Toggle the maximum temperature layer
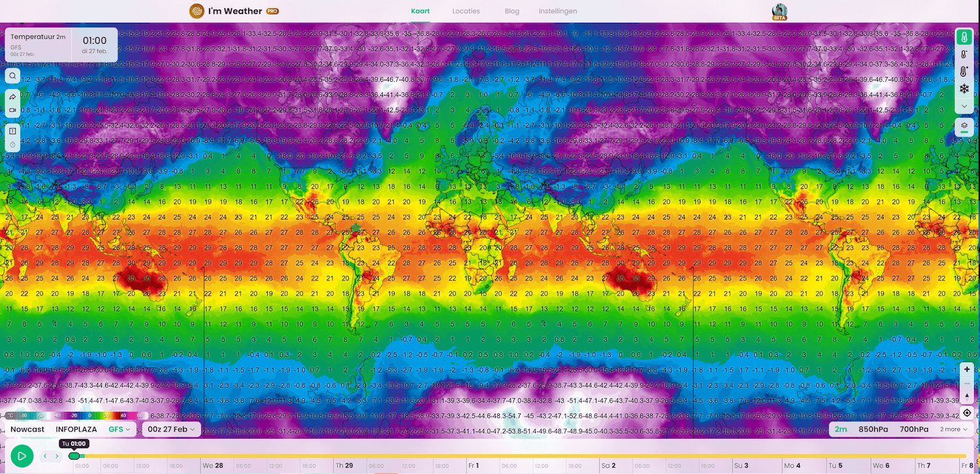Screen dimensions: 980x474 coord(965,71)
